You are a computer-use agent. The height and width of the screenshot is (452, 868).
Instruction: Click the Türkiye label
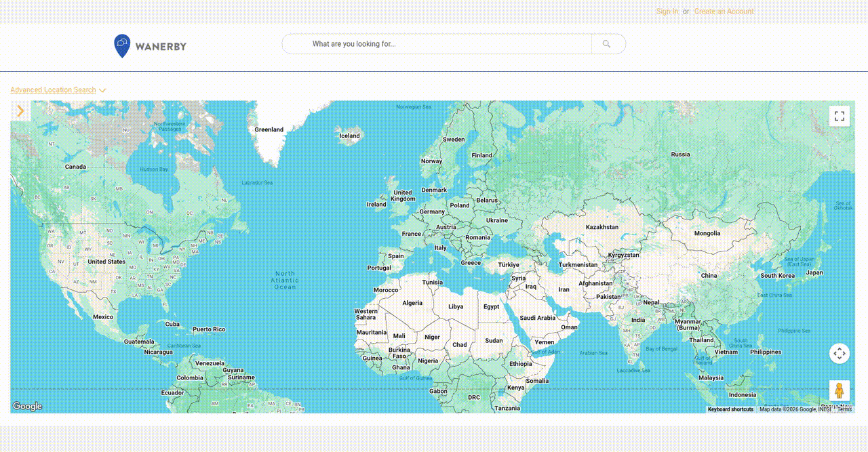[509, 265]
